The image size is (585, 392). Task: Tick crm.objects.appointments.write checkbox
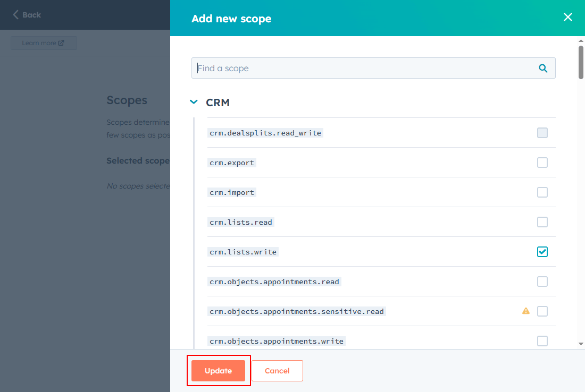tap(542, 341)
